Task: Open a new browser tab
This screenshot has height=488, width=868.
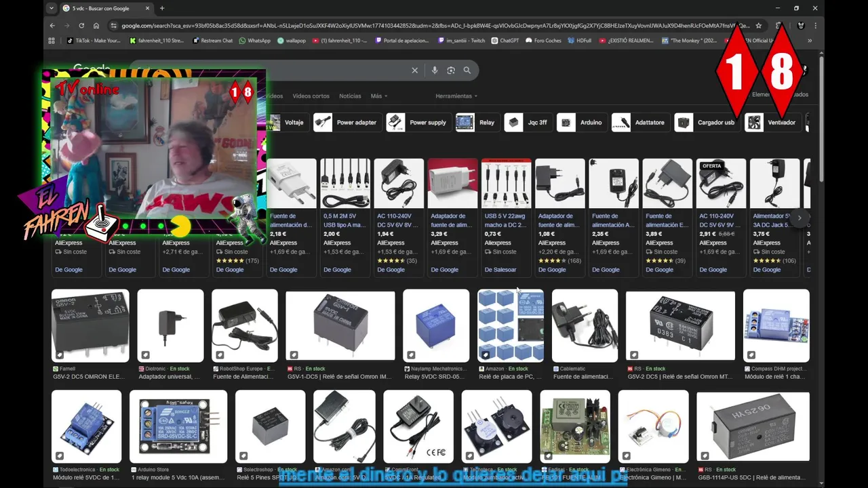Action: [161, 8]
